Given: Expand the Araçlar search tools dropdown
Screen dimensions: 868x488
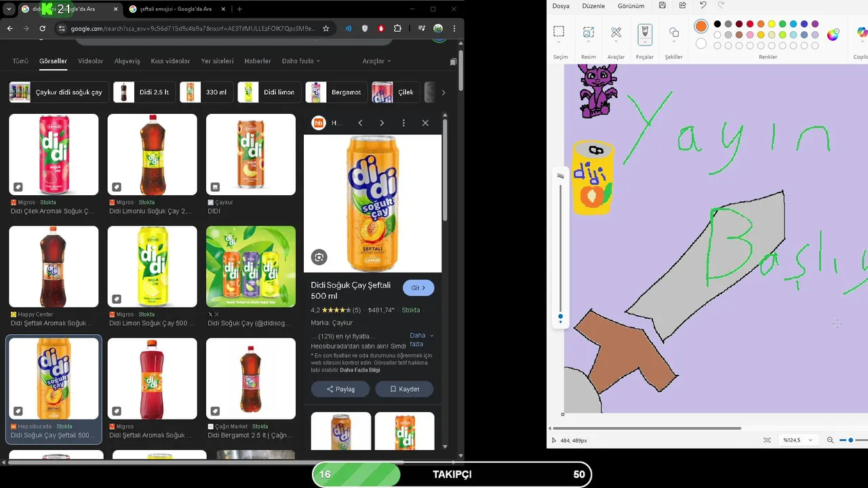Looking at the screenshot, I should tap(376, 61).
